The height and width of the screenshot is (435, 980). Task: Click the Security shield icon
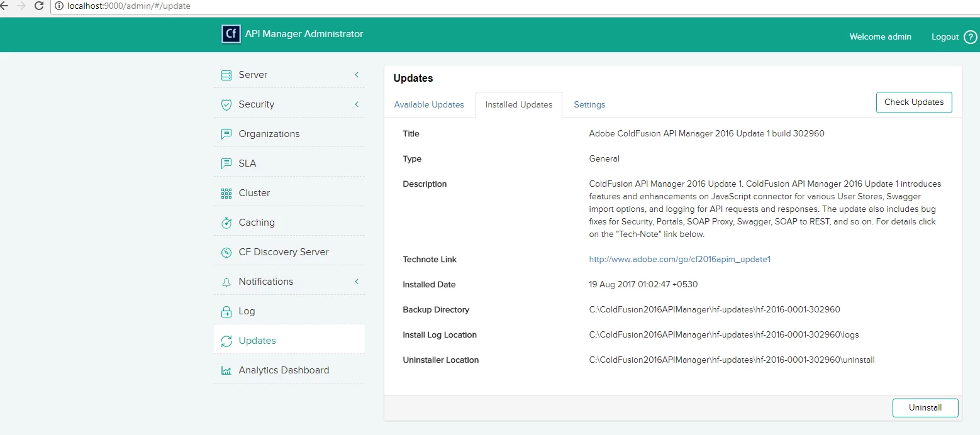pos(226,104)
